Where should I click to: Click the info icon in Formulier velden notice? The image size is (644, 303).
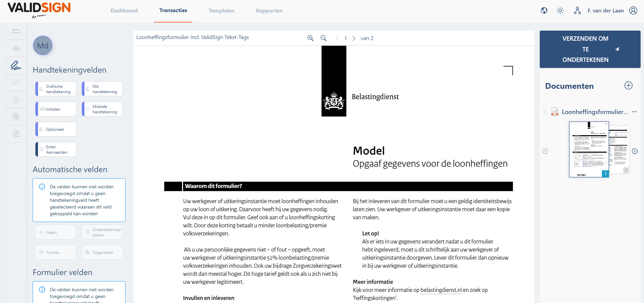[42, 290]
